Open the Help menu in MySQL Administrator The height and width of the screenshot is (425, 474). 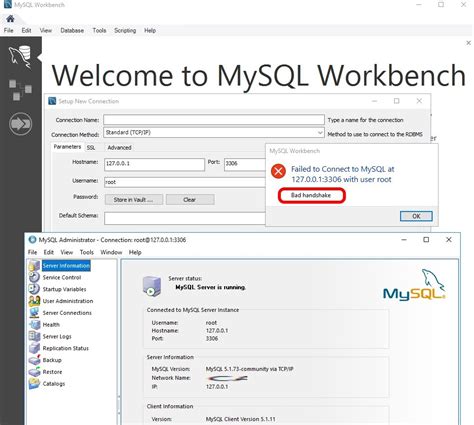coord(135,252)
